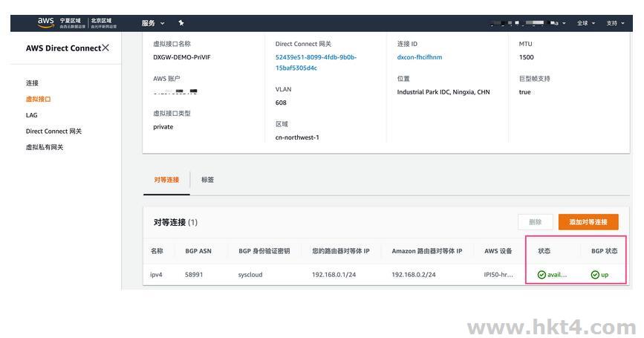Click BGP 状态 column header

tap(605, 251)
